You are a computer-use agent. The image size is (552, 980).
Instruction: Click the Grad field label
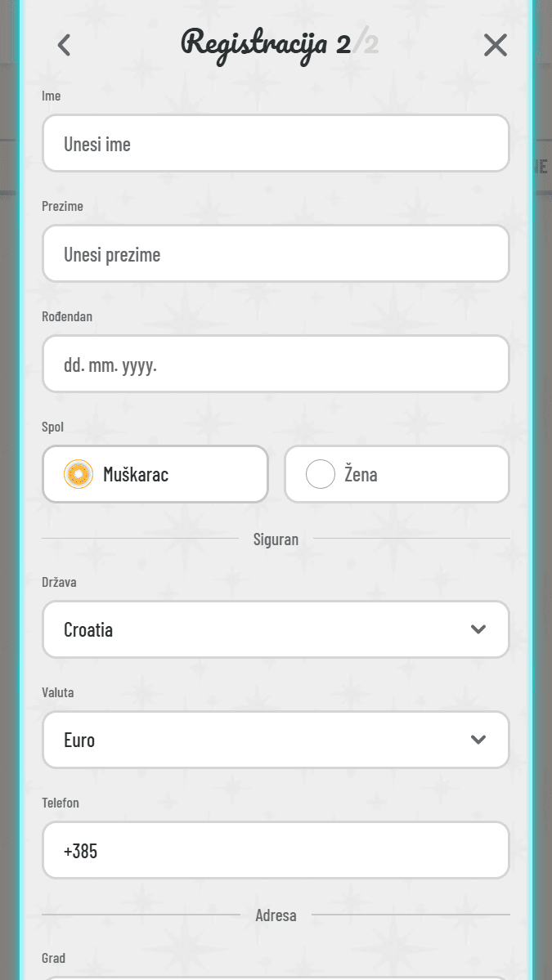tap(53, 958)
